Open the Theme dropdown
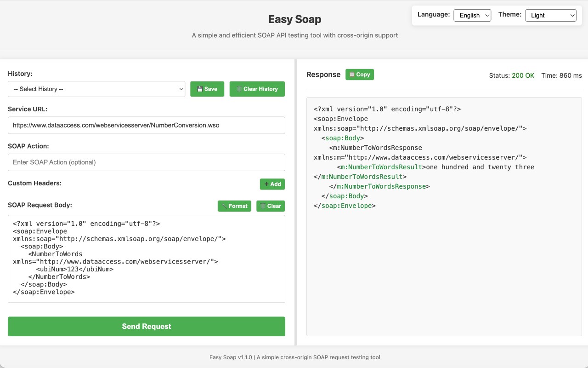This screenshot has width=588, height=368. [550, 15]
